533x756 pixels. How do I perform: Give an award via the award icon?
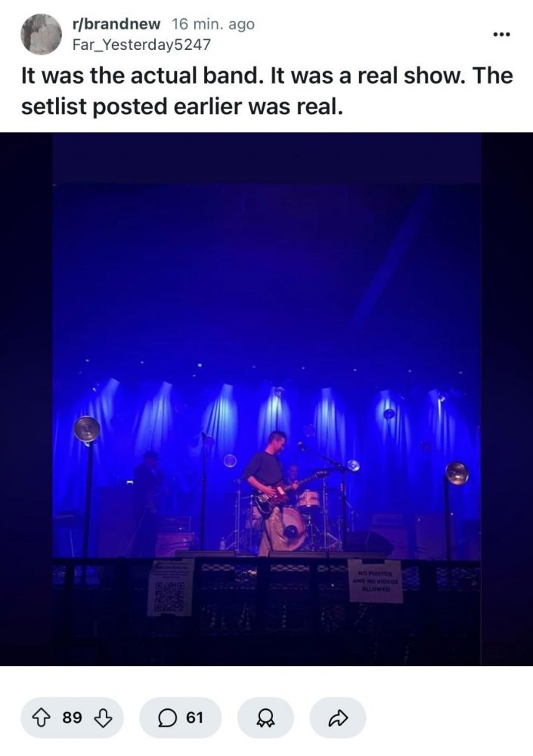(x=265, y=718)
